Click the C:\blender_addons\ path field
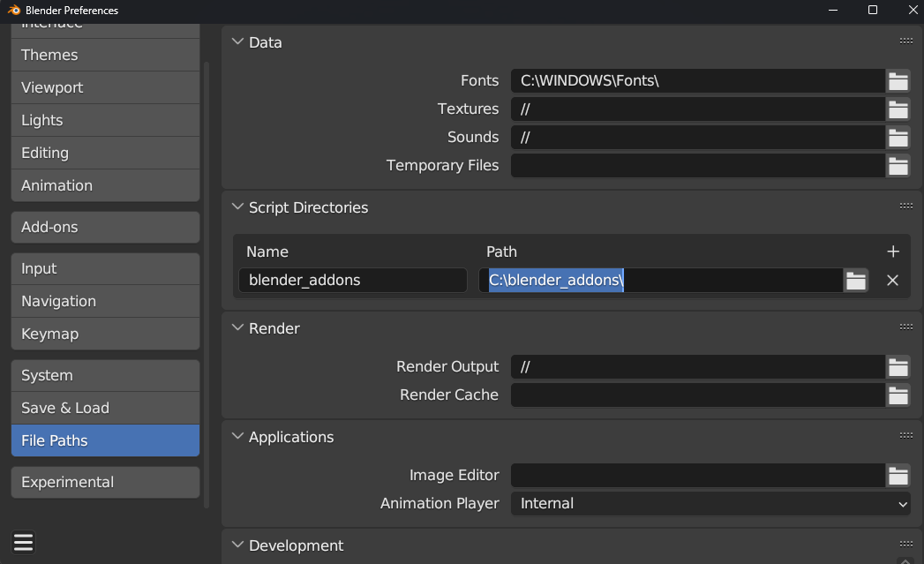The image size is (924, 564). point(661,280)
